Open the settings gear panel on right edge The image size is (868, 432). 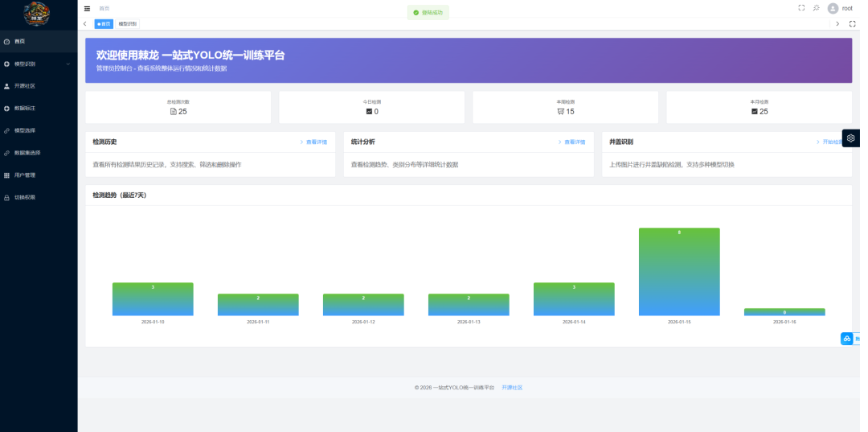pos(851,138)
